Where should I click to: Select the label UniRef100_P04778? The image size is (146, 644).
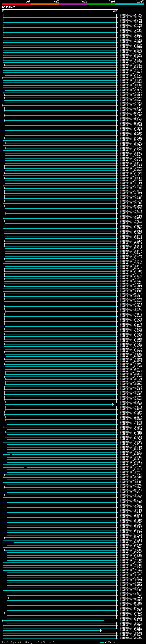pyautogui.click(x=131, y=407)
